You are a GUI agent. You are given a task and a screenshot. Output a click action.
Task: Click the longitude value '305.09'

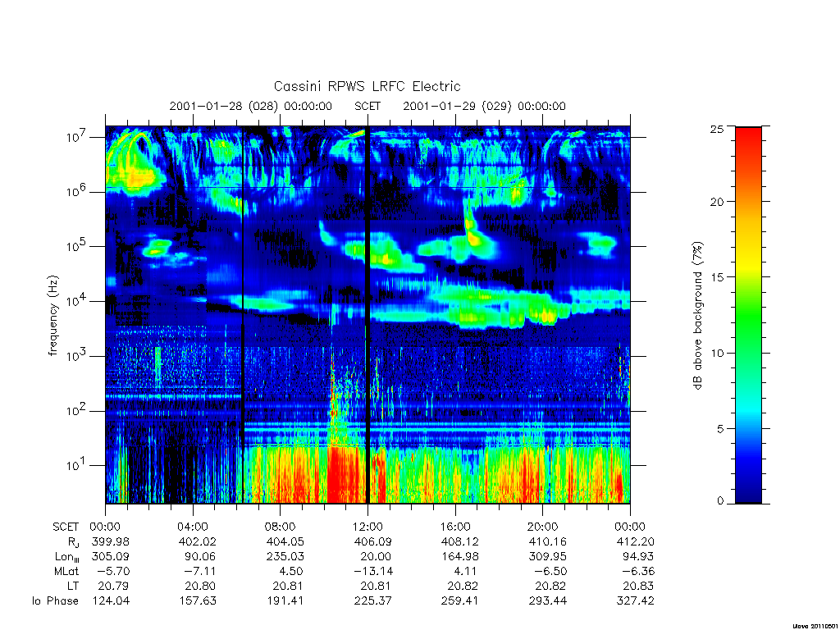click(x=111, y=557)
